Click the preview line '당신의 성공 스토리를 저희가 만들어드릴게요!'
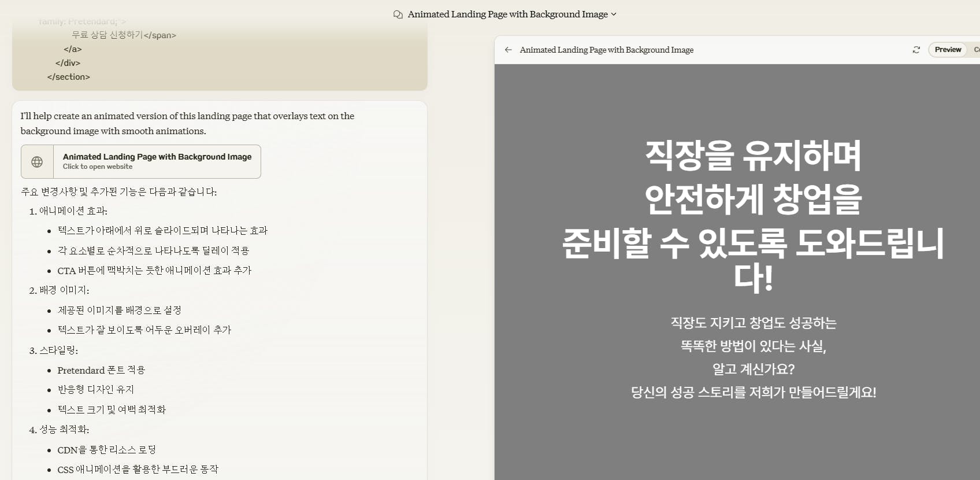Viewport: 980px width, 480px height. click(x=753, y=392)
